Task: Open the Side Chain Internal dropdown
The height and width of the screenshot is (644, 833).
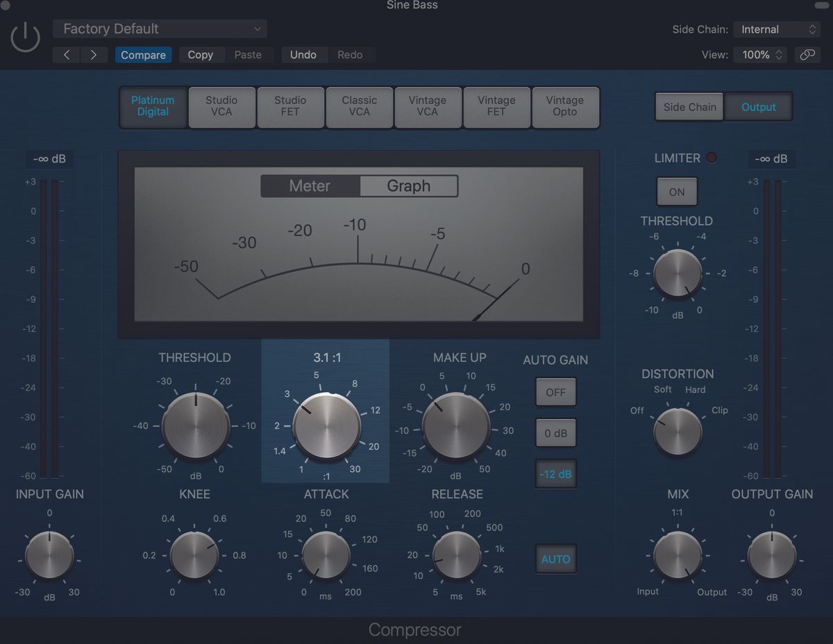Action: click(x=776, y=29)
